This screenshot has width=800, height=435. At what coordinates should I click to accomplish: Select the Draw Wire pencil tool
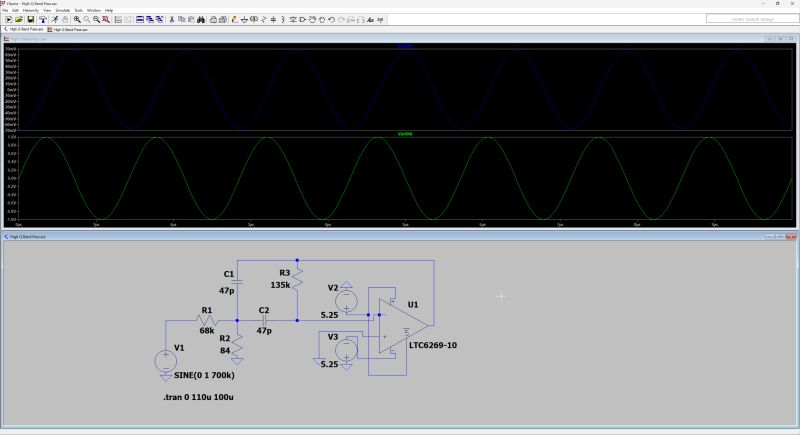(x=234, y=19)
